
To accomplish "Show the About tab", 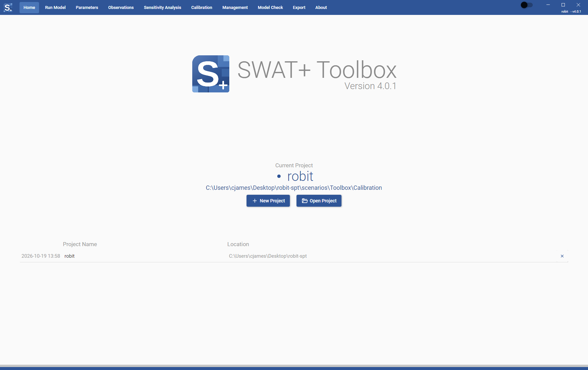I will click(321, 7).
